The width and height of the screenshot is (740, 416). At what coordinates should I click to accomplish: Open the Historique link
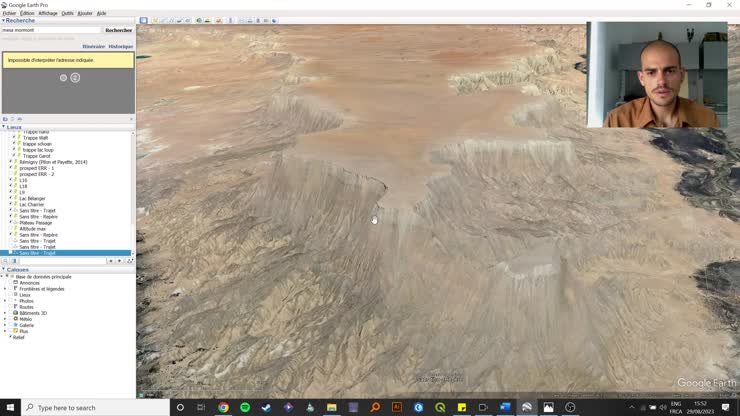[x=121, y=47]
